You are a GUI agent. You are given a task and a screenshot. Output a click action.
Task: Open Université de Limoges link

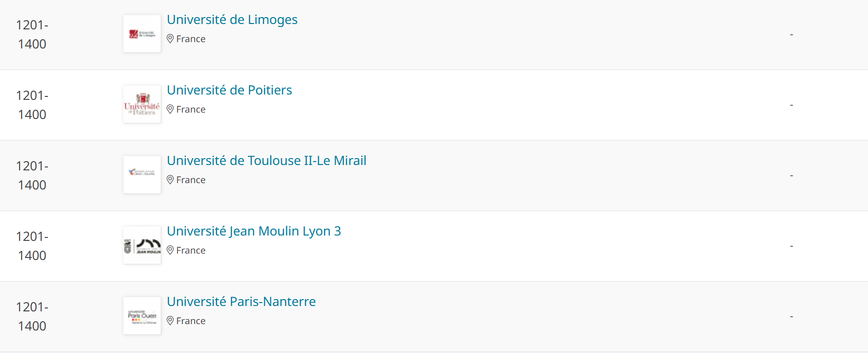coord(232,20)
